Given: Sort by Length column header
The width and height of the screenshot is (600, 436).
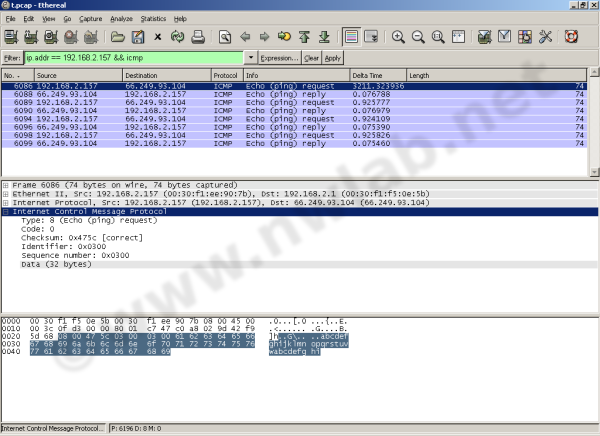Looking at the screenshot, I should pyautogui.click(x=496, y=75).
